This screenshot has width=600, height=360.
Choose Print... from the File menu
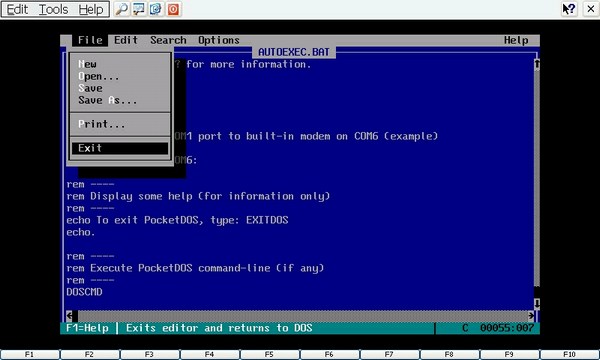(120, 124)
